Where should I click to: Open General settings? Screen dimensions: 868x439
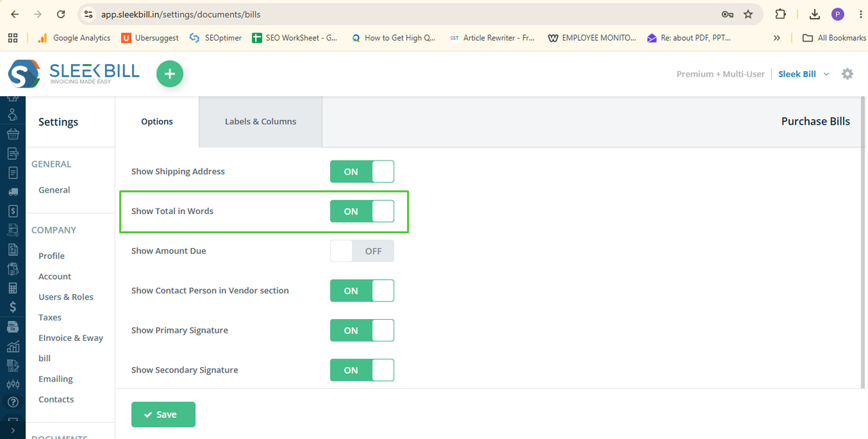[x=54, y=190]
